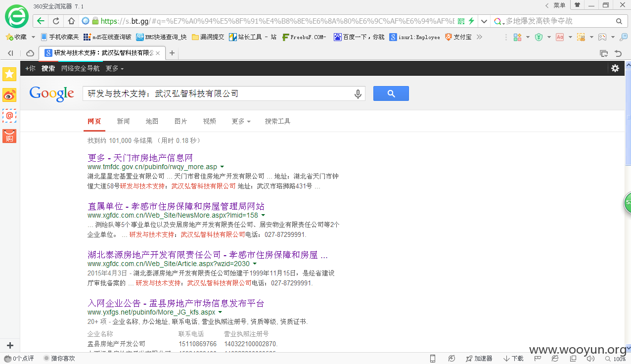Go back using the green back arrow
The width and height of the screenshot is (631, 364).
coord(41,21)
